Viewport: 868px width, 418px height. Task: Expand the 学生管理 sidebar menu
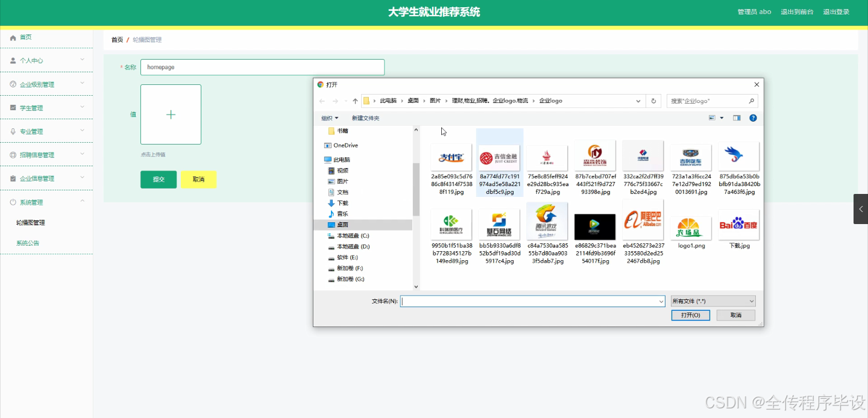[x=46, y=108]
